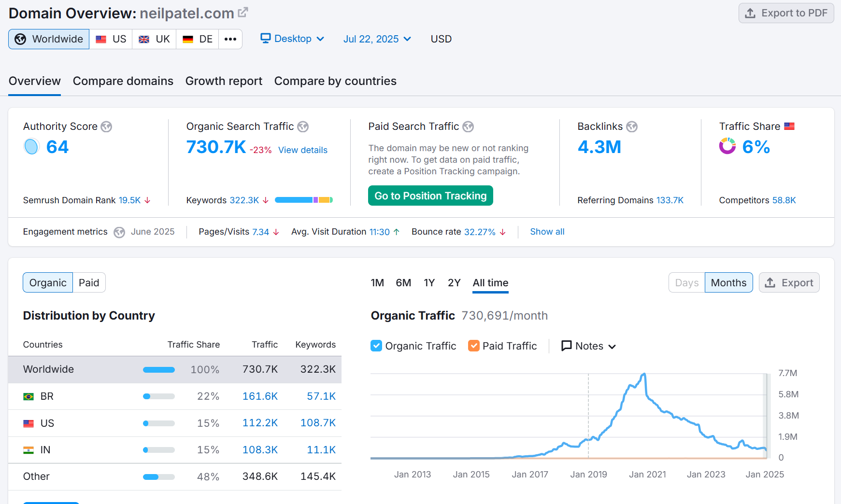Click the Brazil flag in BR row
This screenshot has height=504, width=841.
pos(29,396)
